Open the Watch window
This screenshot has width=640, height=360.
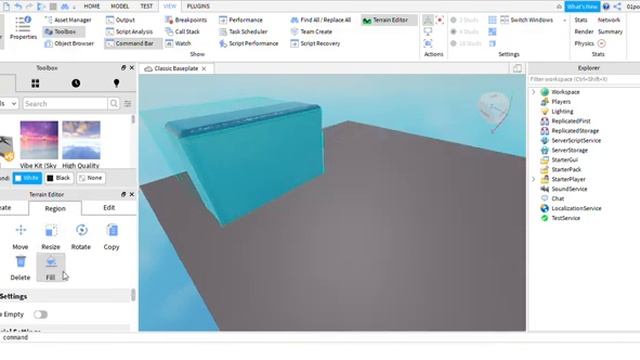pos(178,43)
